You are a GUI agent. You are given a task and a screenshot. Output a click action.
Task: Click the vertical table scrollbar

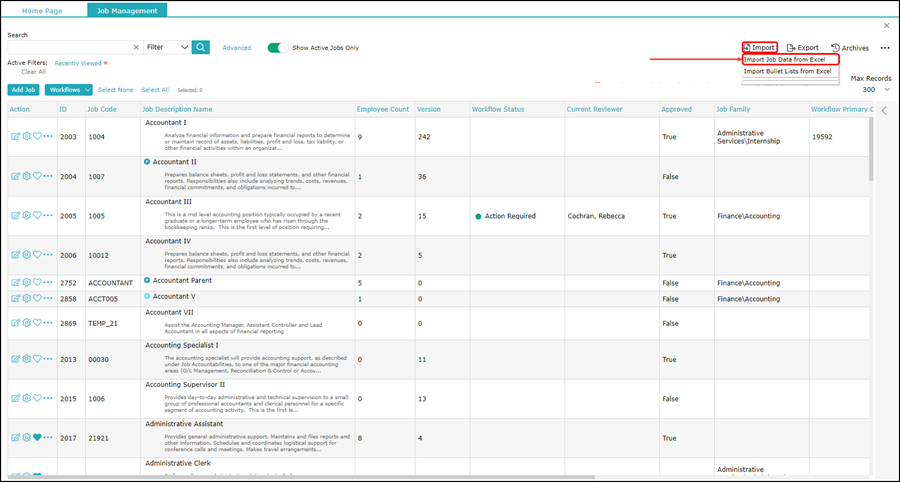tap(871, 149)
